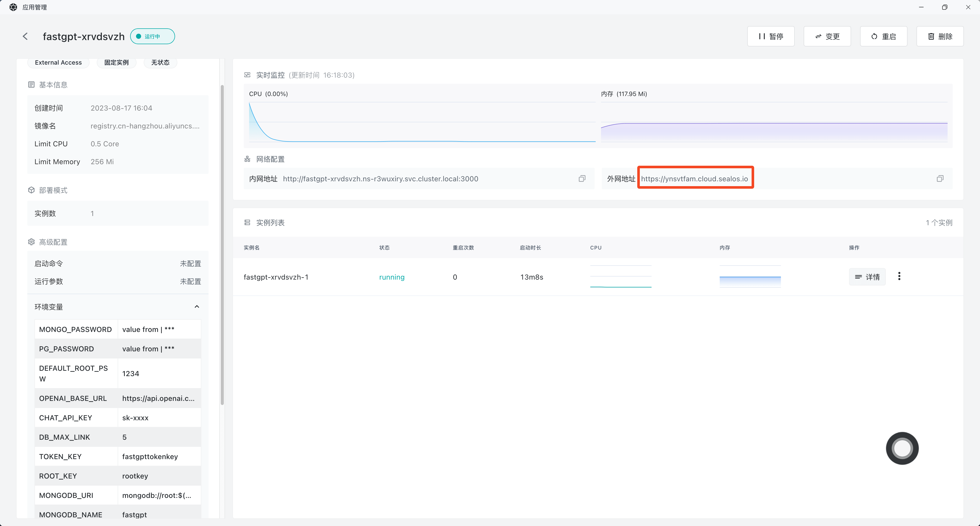Collapse the 环境变量 section chevron

tap(197, 307)
